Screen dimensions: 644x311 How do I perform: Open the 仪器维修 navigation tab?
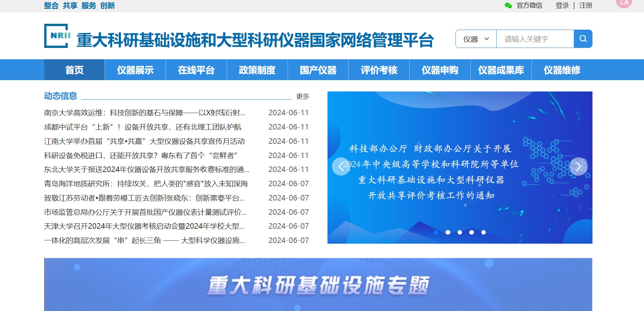click(562, 70)
